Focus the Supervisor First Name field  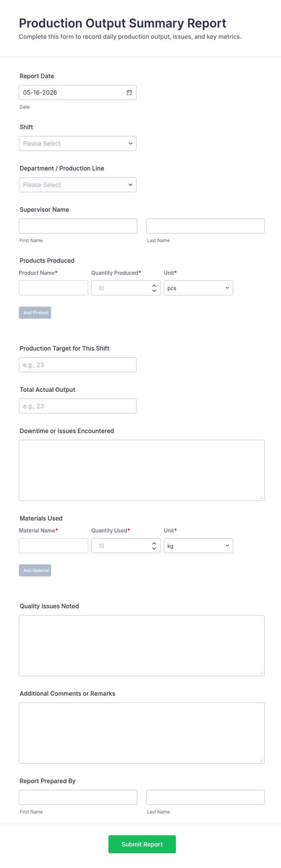78,226
